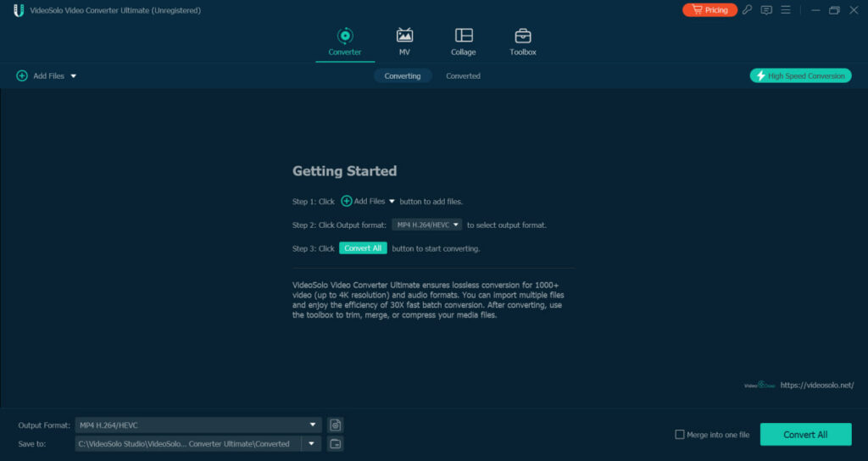Image resolution: width=868 pixels, height=461 pixels.
Task: Click the custom profile settings icon beside Output Format
Action: pyautogui.click(x=336, y=425)
